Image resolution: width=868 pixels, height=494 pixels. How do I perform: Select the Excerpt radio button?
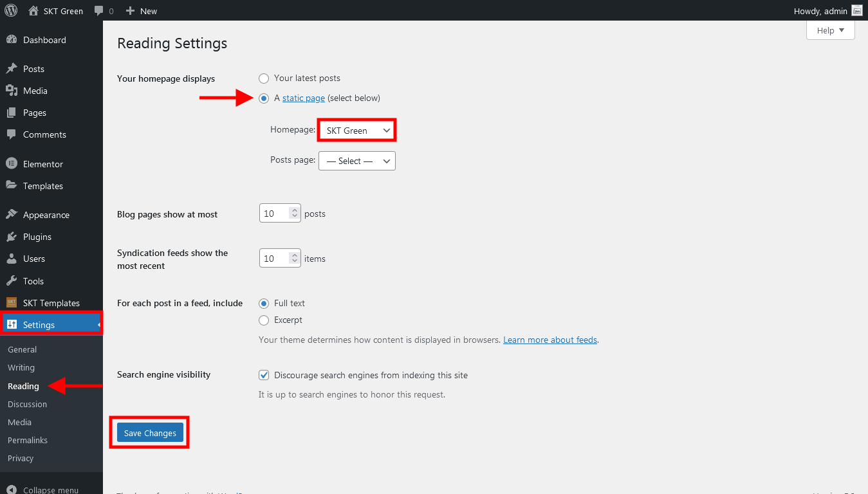[x=264, y=320]
